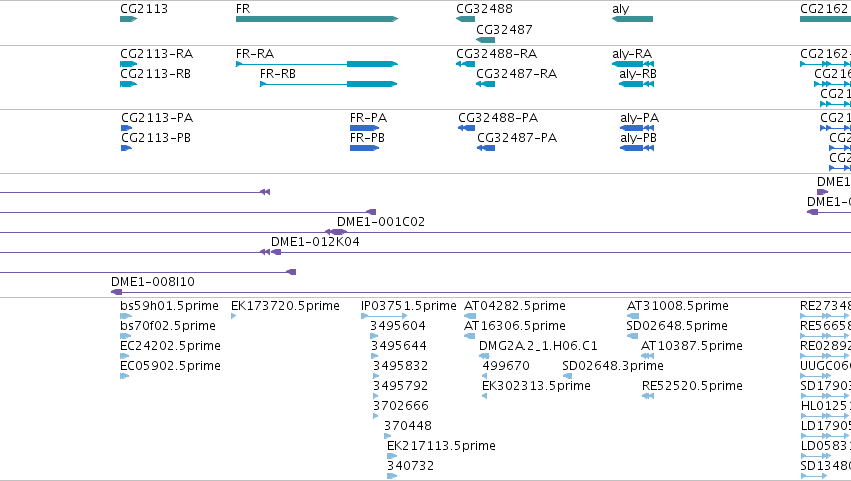Image resolution: width=851 pixels, height=481 pixels.
Task: Click the aly-PA protein label
Action: [639, 118]
